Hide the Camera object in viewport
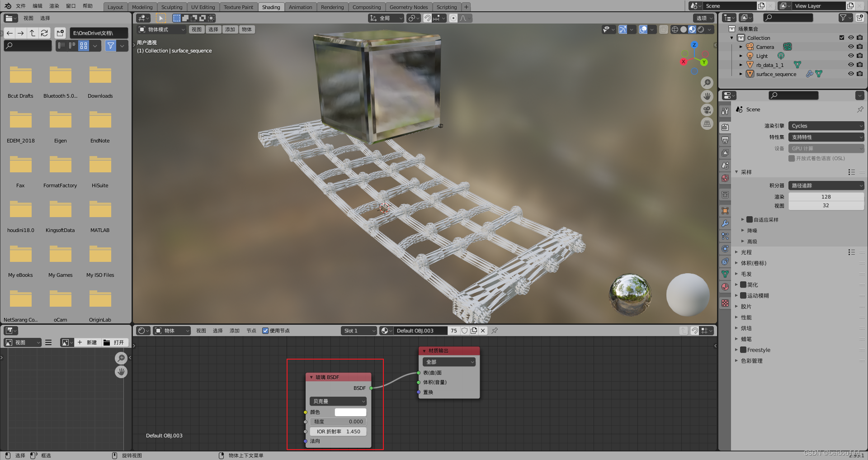The height and width of the screenshot is (460, 868). point(851,47)
